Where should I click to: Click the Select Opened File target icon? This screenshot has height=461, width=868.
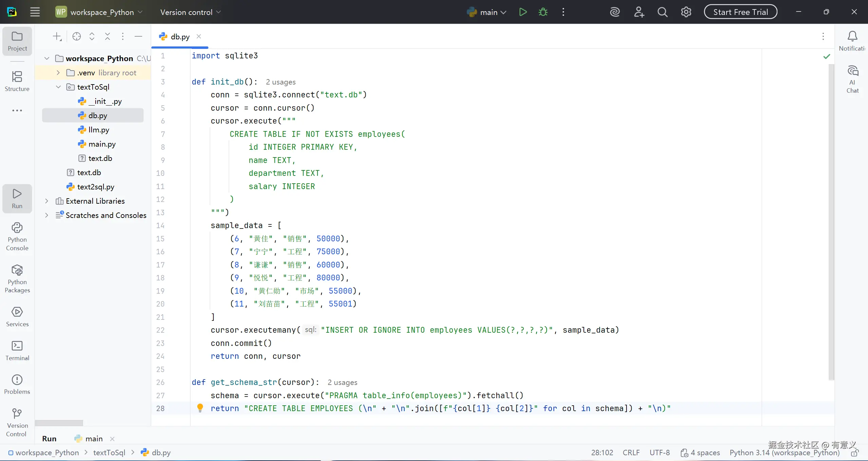pos(77,36)
